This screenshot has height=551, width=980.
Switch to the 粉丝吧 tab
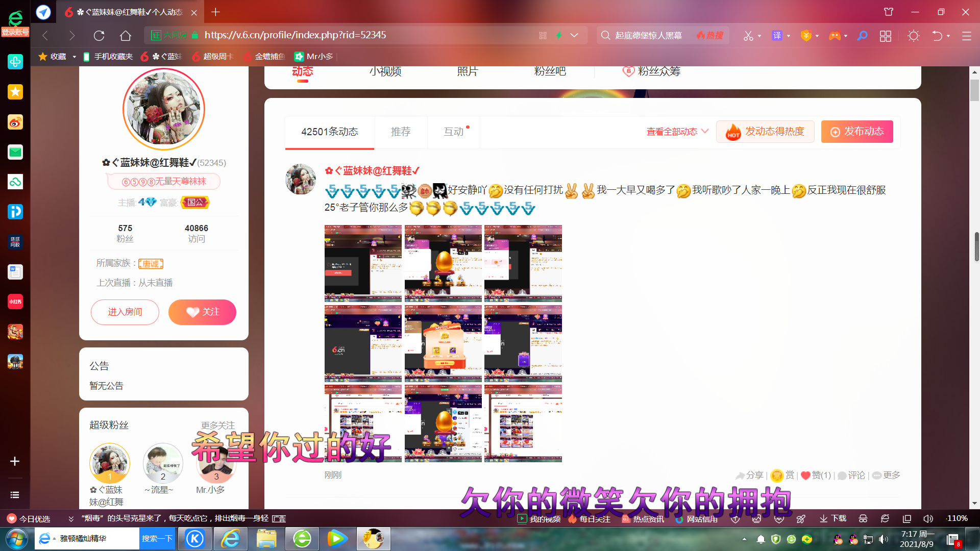(550, 71)
